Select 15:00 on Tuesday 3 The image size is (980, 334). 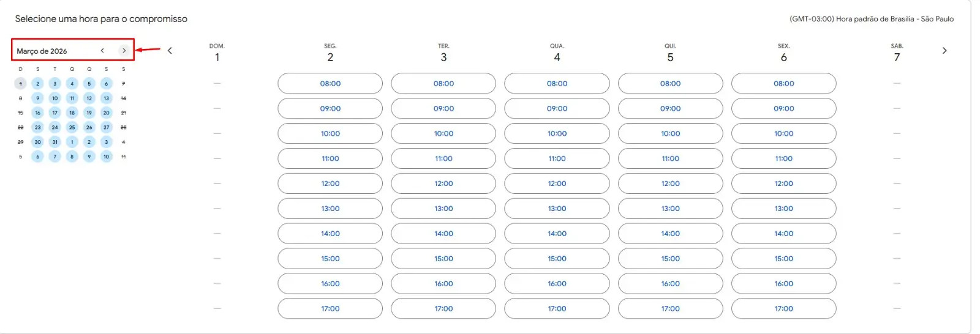443,259
